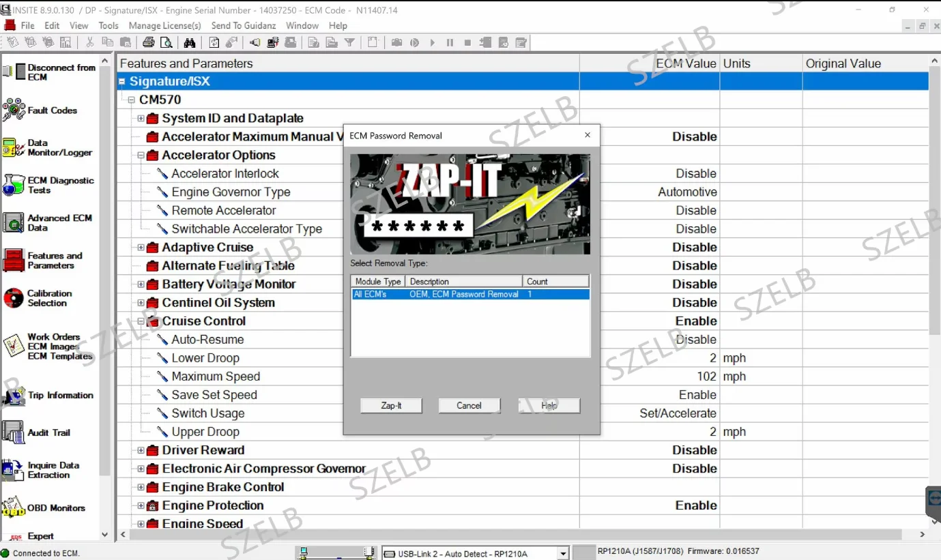Image resolution: width=941 pixels, height=560 pixels.
Task: Select the OEM, ECM Password Removal row
Action: tap(470, 294)
